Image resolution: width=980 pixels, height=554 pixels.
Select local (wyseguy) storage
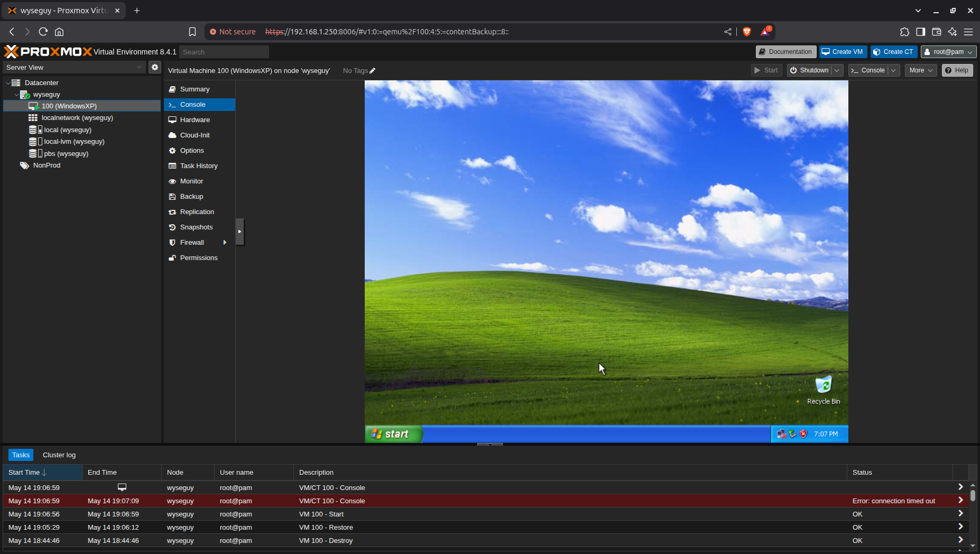tap(67, 130)
